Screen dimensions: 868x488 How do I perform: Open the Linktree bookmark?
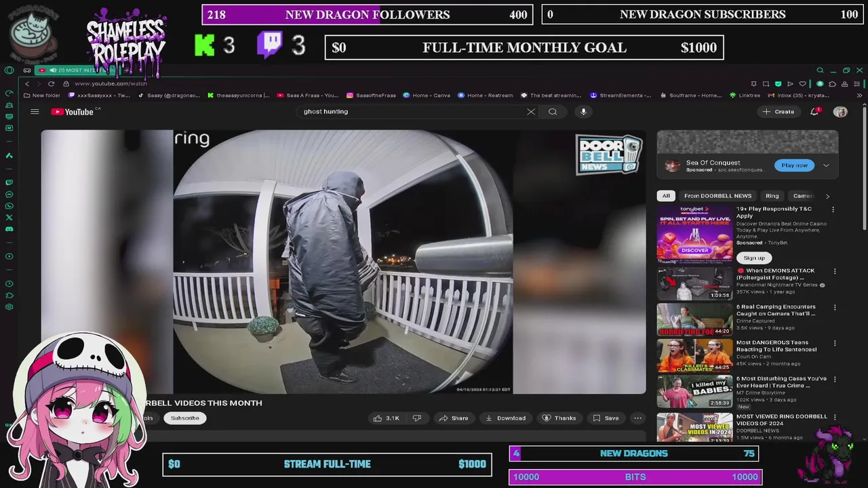tap(745, 96)
